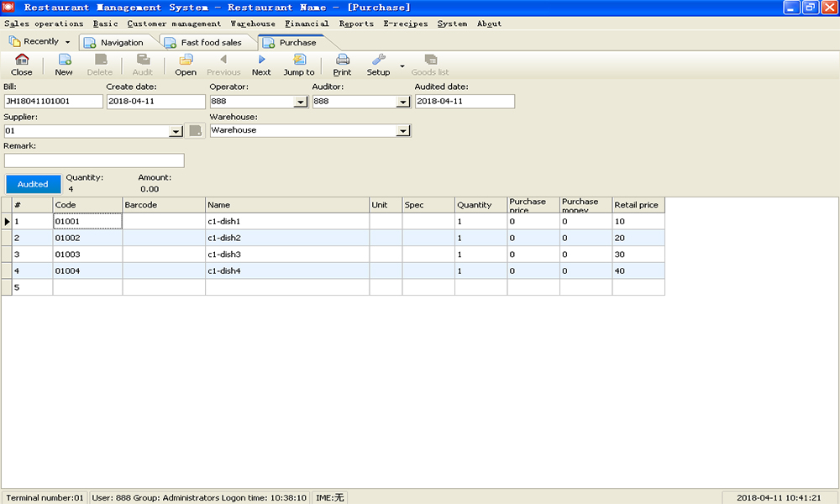Open the Sales operations menu
This screenshot has height=504, width=840.
point(44,24)
